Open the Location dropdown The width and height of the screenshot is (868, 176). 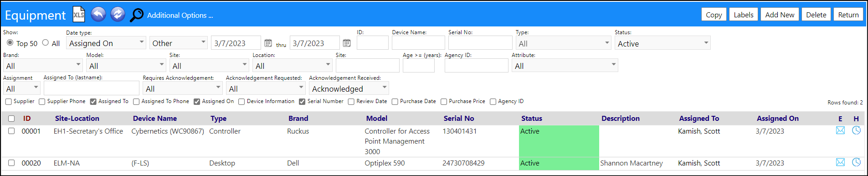pos(293,65)
